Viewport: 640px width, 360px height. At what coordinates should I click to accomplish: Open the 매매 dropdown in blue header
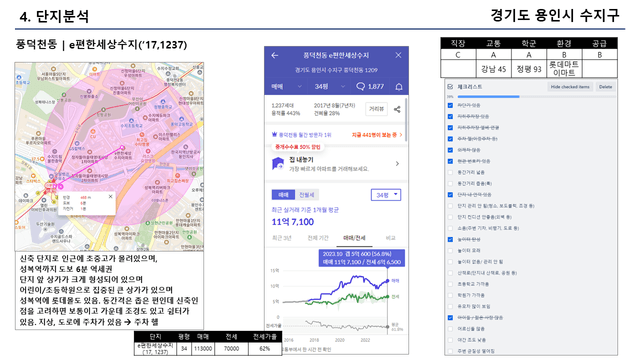pyautogui.click(x=287, y=87)
